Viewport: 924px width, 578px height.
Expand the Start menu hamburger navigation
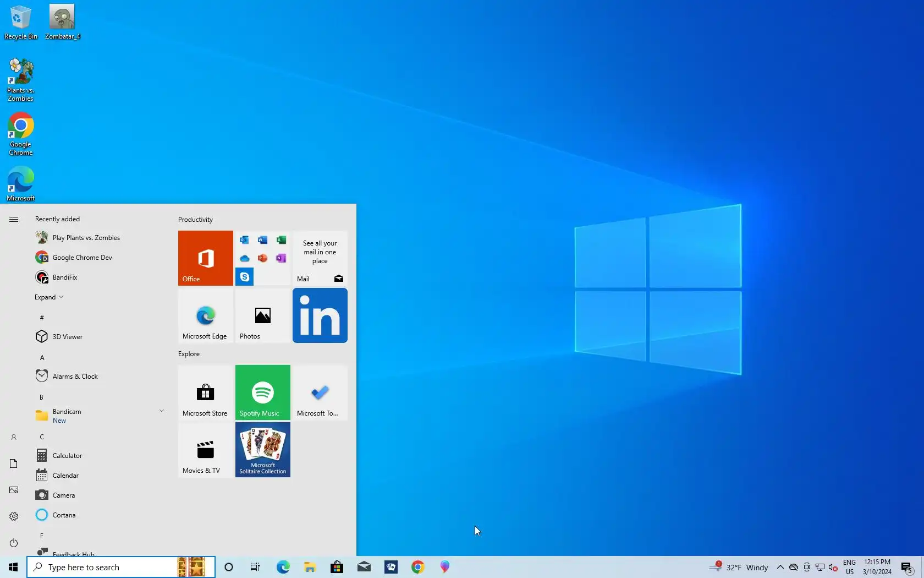point(14,219)
